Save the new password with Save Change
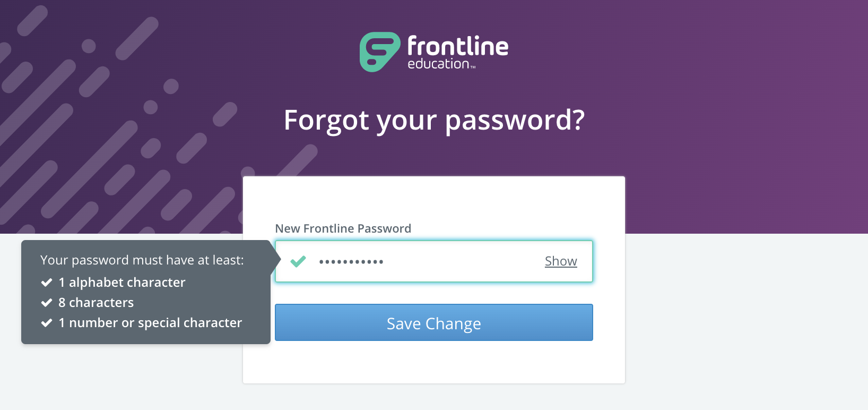 click(x=434, y=322)
